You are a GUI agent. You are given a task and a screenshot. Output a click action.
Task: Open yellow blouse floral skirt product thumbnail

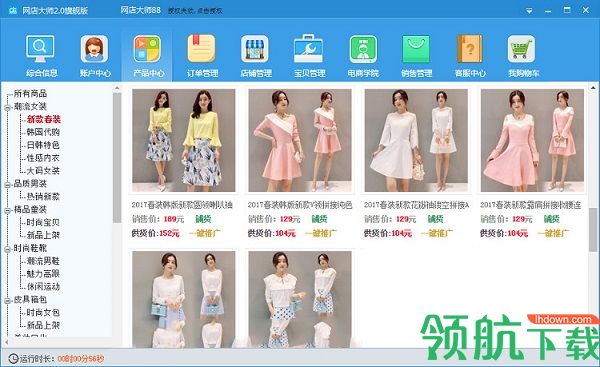coord(184,140)
